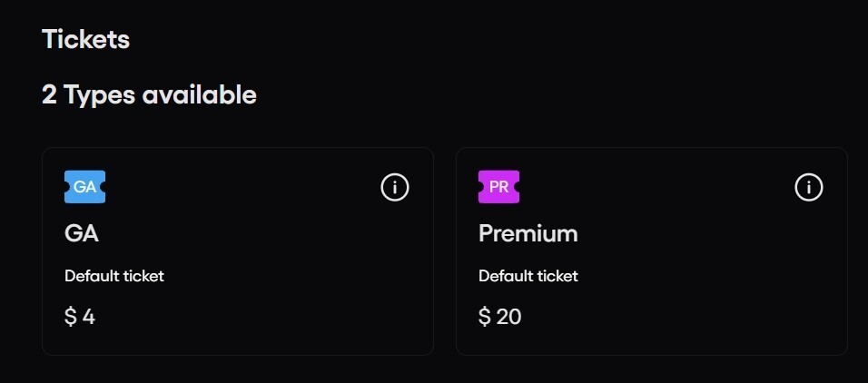Click the $ 4 price

pyautogui.click(x=80, y=317)
